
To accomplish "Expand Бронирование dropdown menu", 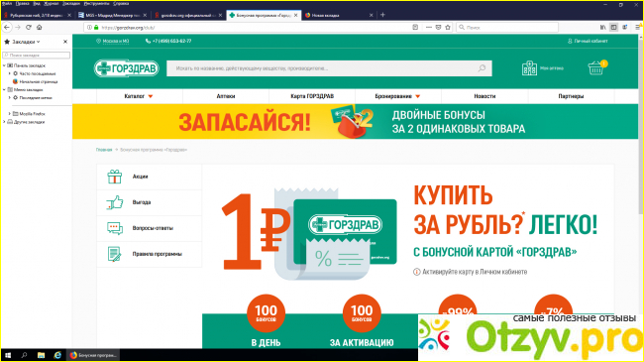I will pyautogui.click(x=397, y=96).
